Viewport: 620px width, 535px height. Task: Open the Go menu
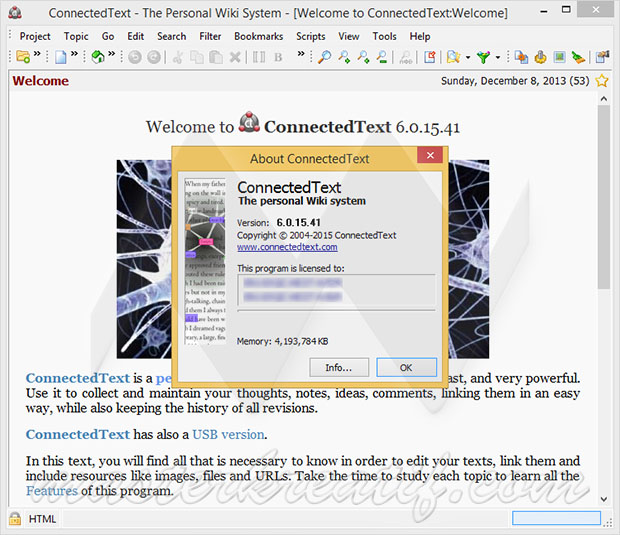(x=108, y=36)
